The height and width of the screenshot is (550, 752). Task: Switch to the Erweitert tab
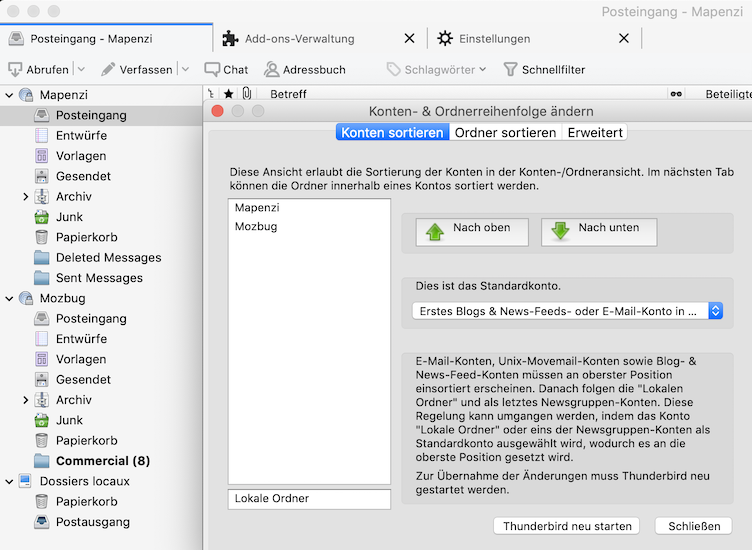(595, 132)
